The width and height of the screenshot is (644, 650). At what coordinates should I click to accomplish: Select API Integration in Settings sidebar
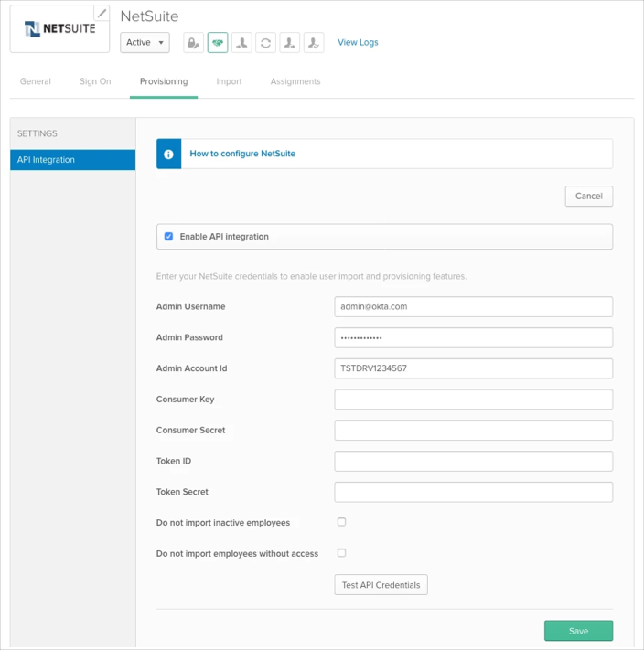(72, 160)
